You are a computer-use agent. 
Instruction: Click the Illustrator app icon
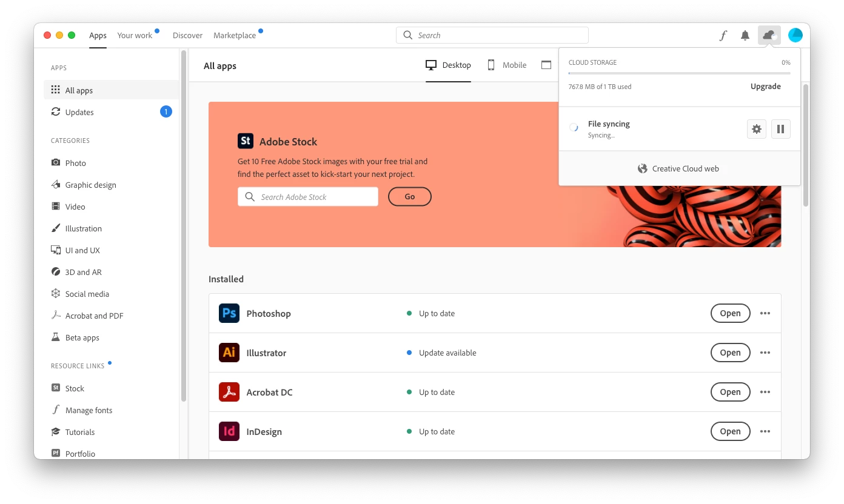(x=229, y=353)
